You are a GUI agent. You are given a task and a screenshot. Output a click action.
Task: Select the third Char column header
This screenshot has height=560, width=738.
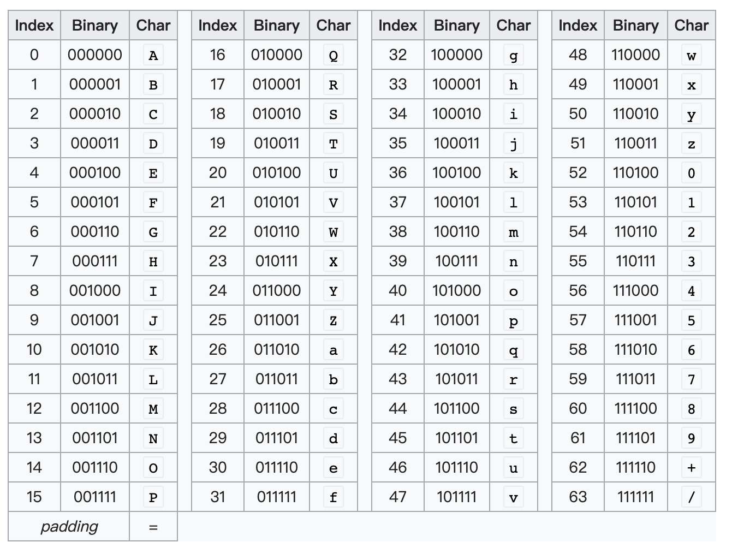click(x=513, y=25)
